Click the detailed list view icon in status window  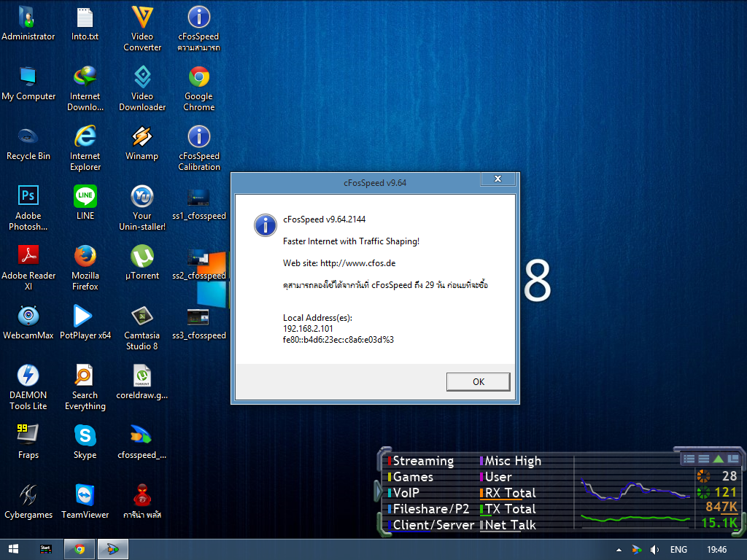tap(689, 459)
